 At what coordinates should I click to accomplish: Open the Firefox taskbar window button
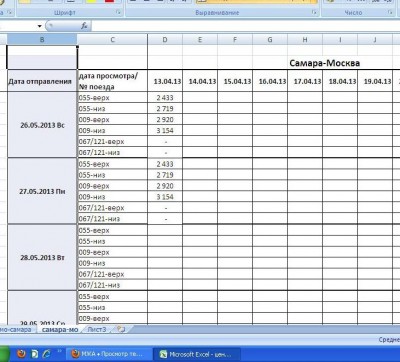[109, 354]
